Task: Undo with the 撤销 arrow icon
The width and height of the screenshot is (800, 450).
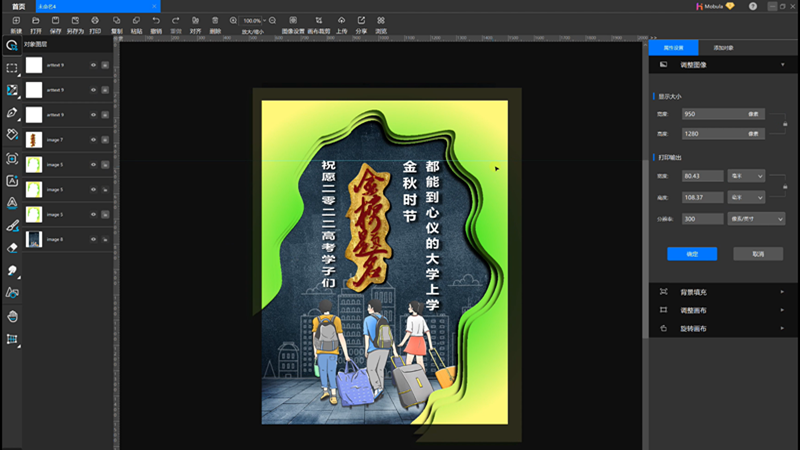Action: 156,20
